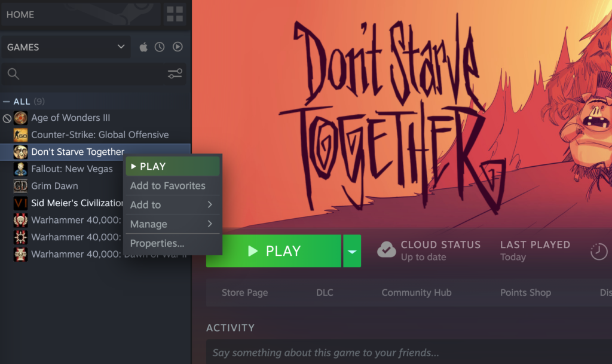Expand the Add to submenu arrow
Image resolution: width=612 pixels, height=364 pixels.
[x=210, y=205]
